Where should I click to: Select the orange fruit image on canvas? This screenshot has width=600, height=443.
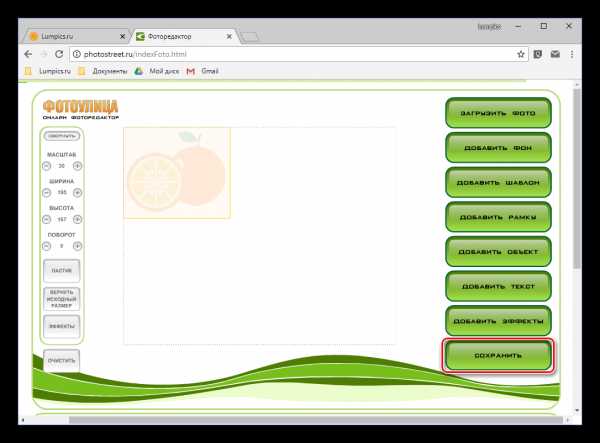(177, 172)
